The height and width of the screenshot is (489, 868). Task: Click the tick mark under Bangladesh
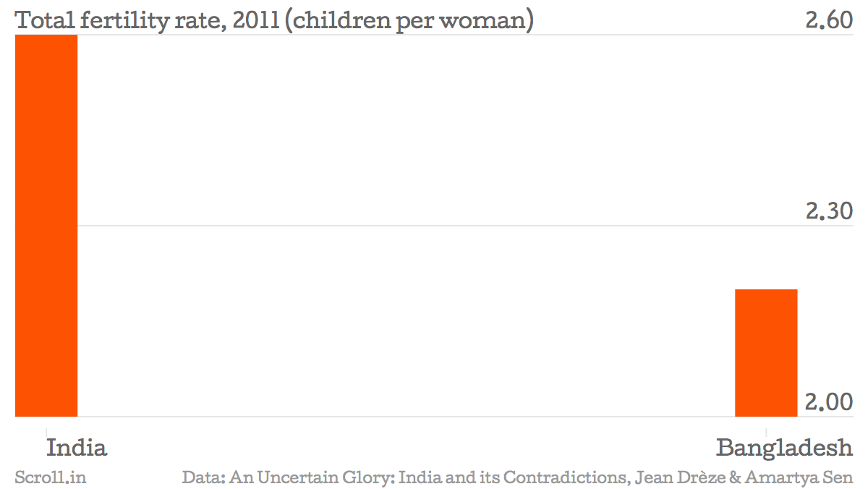click(766, 421)
